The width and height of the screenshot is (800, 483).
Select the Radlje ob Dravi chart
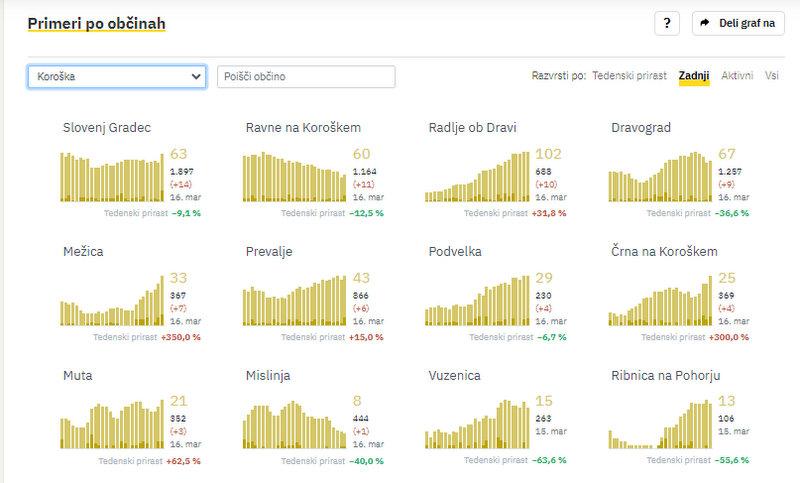477,177
